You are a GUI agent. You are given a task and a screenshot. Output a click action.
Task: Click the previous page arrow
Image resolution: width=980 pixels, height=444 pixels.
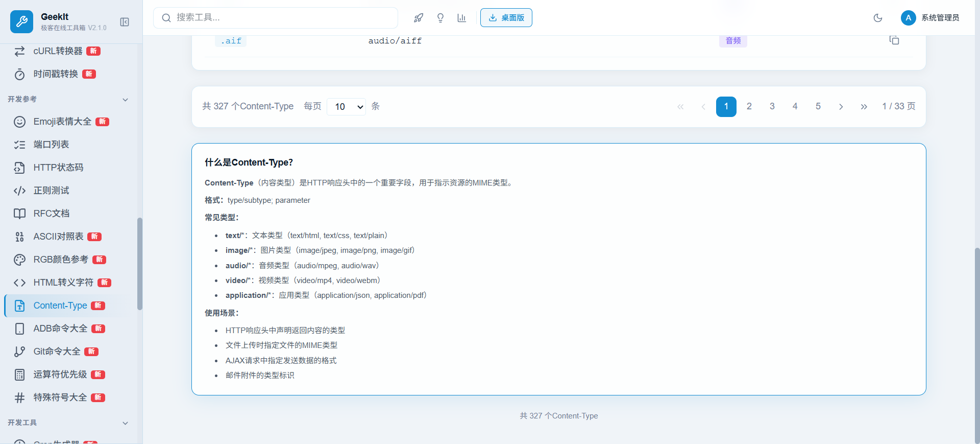point(703,106)
